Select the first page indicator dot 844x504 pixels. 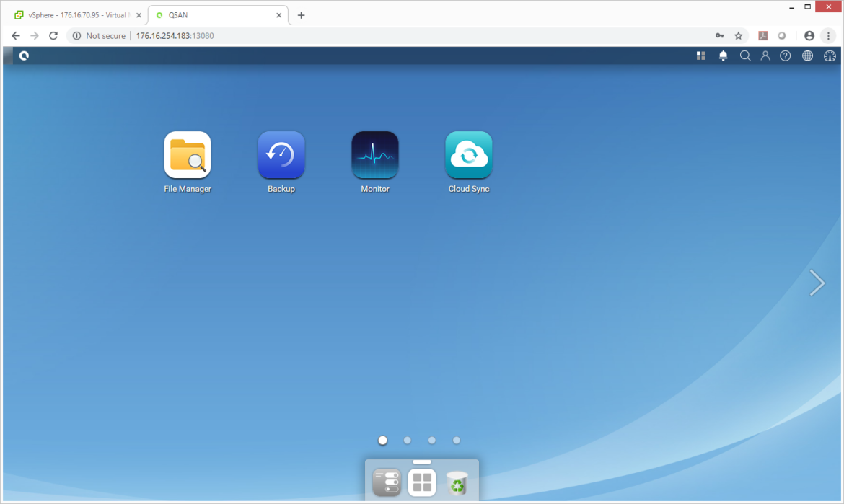(x=383, y=440)
